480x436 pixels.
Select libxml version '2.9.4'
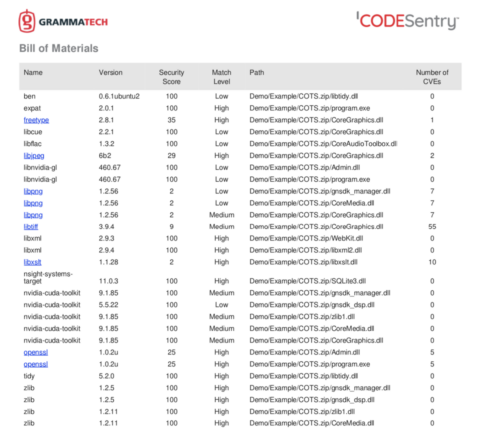(x=106, y=250)
